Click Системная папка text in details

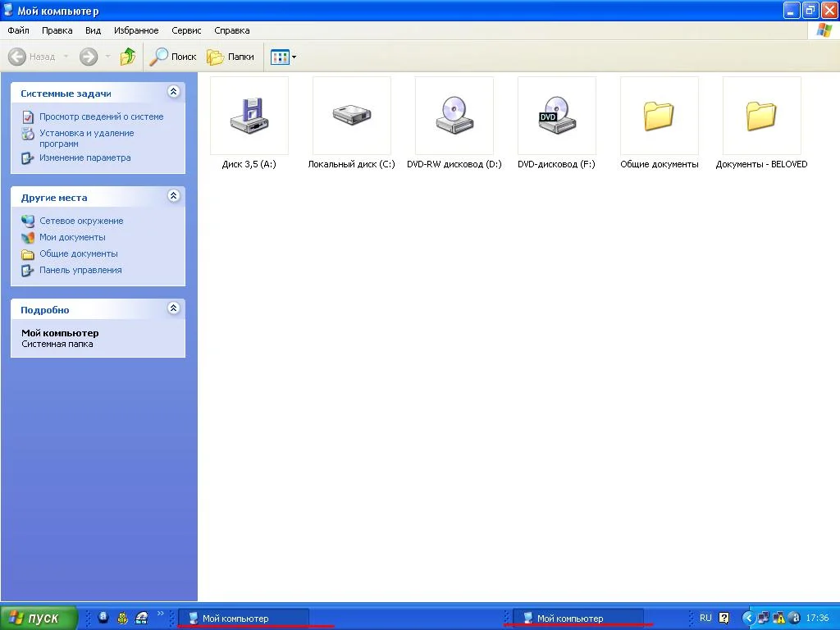tap(57, 344)
